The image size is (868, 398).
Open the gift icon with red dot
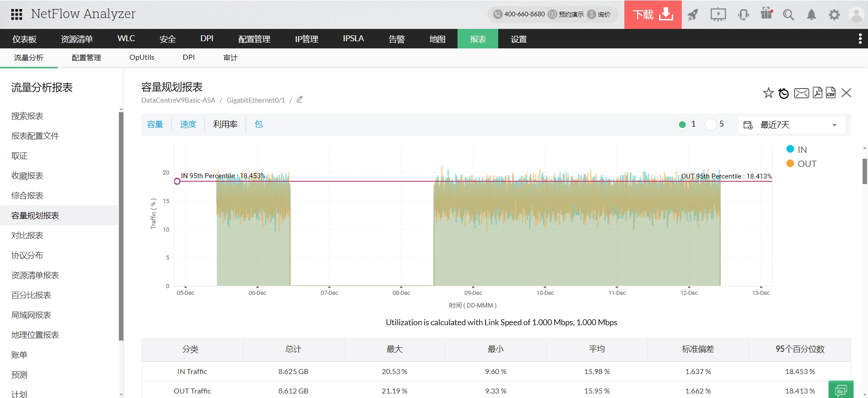click(x=766, y=14)
